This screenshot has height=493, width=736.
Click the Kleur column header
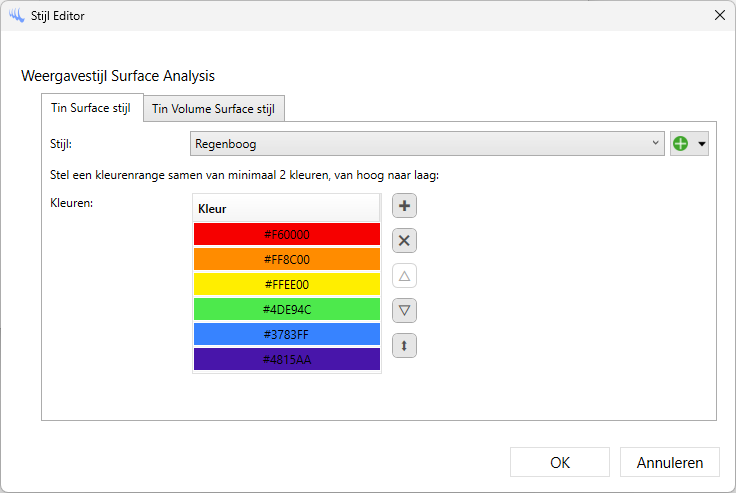tap(287, 208)
